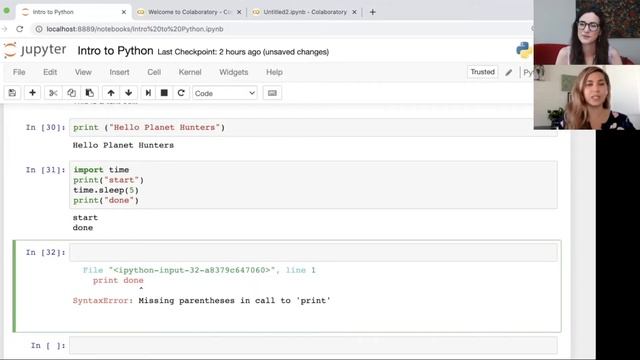Insert a cell below with plus icon
Viewport: 640px width, 360px height.
[x=32, y=93]
